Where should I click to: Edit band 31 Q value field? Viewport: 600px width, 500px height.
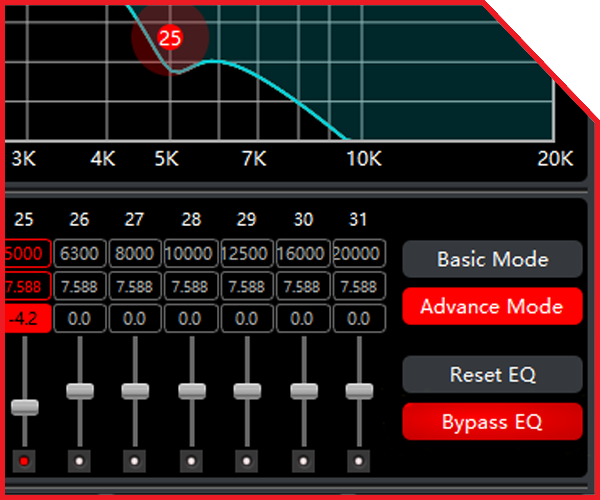click(359, 286)
